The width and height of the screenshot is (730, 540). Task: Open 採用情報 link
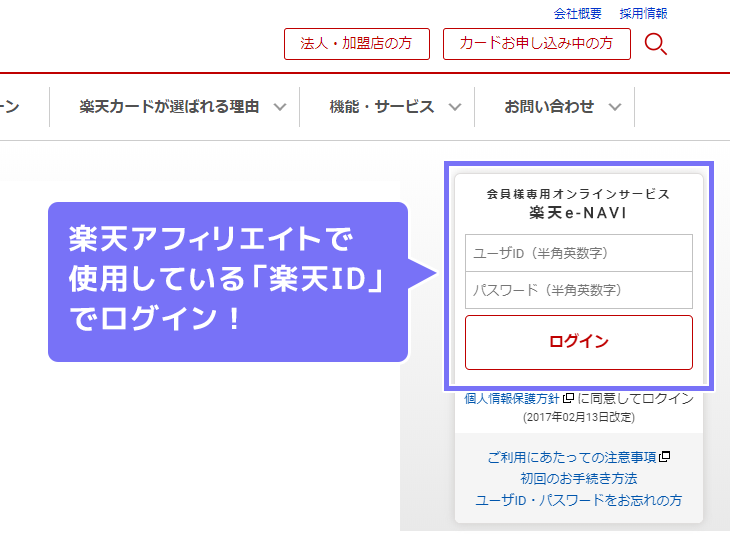point(643,14)
